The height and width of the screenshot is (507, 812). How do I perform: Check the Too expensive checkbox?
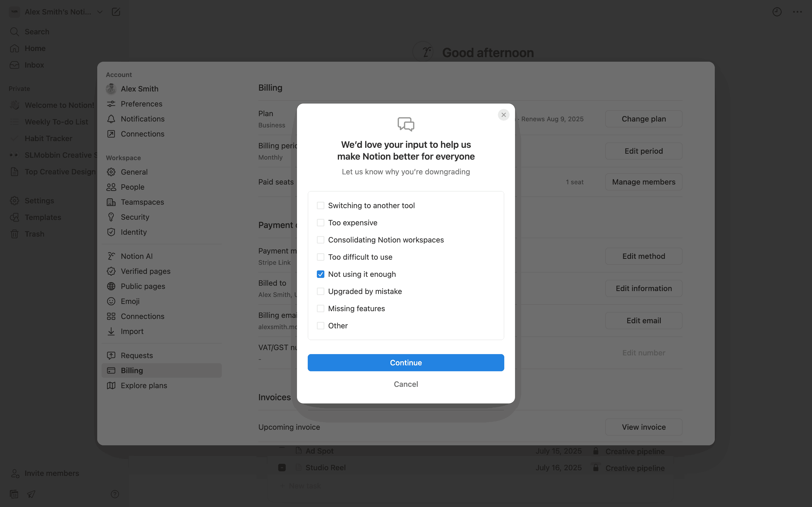(x=320, y=223)
